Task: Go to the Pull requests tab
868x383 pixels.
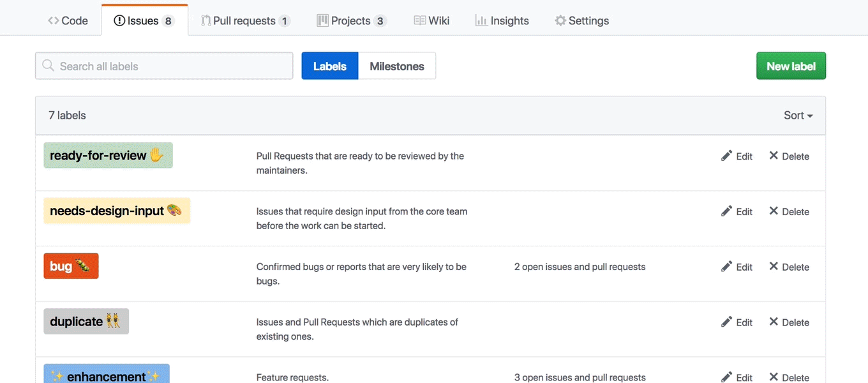Action: click(x=245, y=20)
